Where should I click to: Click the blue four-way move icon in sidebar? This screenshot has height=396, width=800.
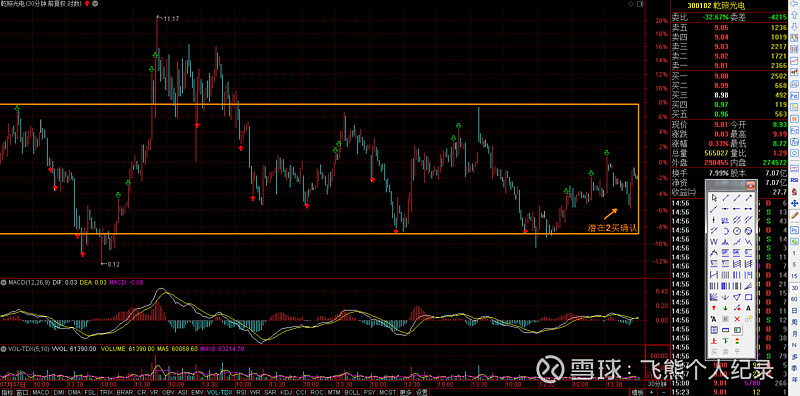point(794,204)
